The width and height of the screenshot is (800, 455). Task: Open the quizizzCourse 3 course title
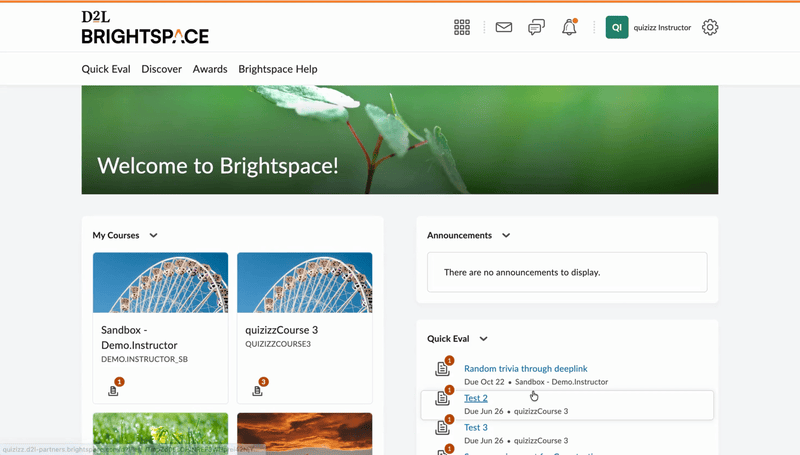tap(282, 330)
